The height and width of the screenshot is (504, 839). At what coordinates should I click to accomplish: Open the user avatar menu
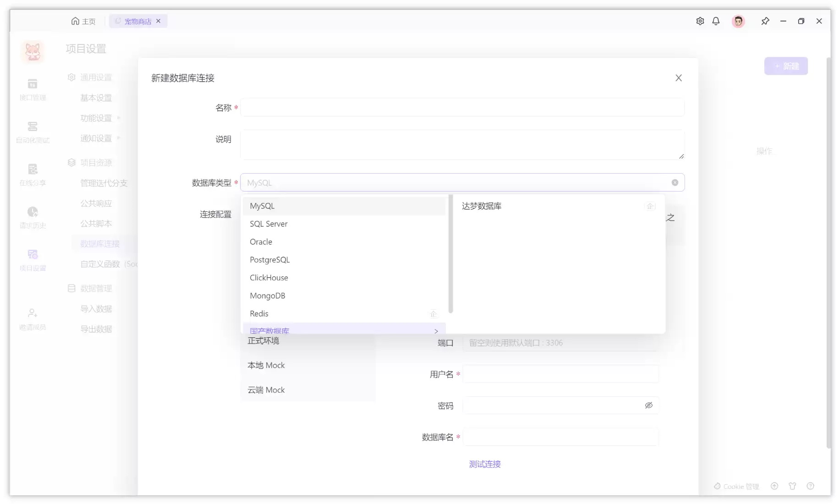click(x=738, y=21)
